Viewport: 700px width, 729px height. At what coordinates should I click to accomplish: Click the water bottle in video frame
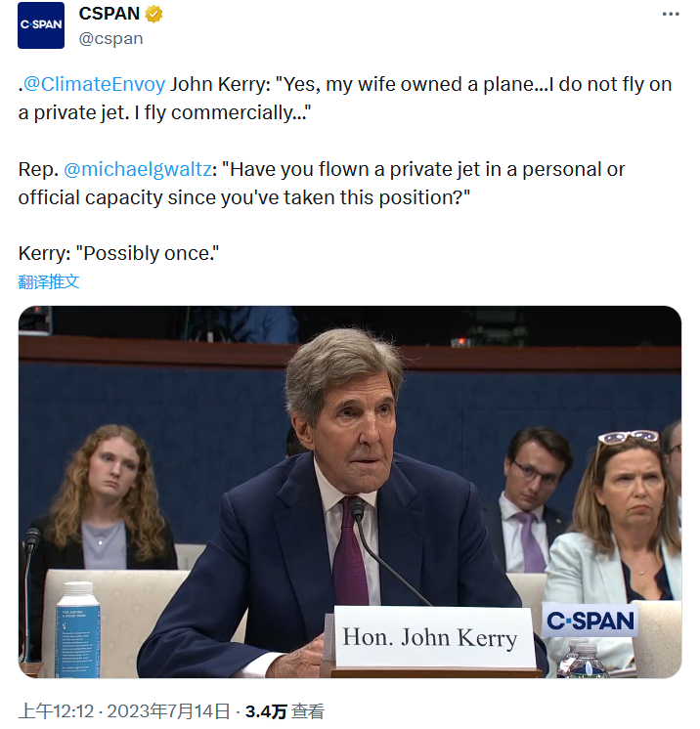[x=78, y=630]
